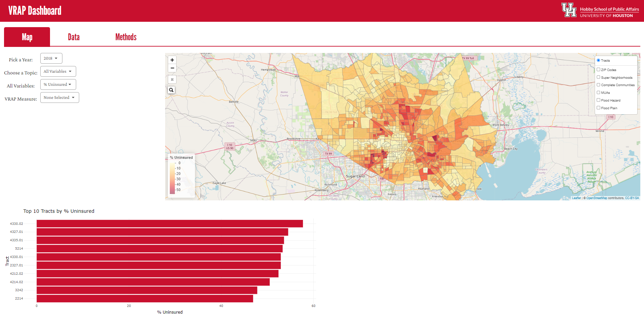Open the % Uninsured variable dropdown
The height and width of the screenshot is (317, 644).
click(x=58, y=84)
